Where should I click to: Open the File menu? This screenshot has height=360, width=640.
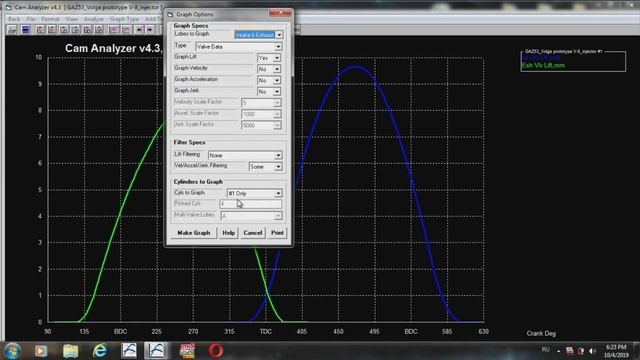click(x=31, y=19)
